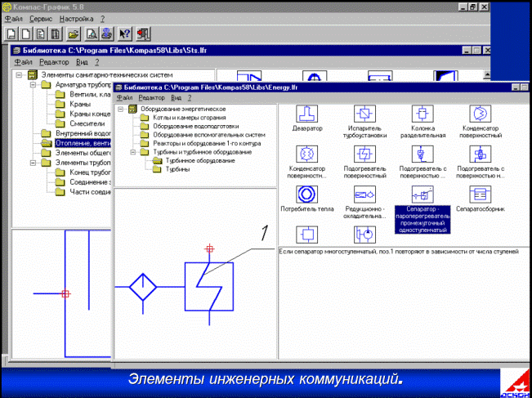Select the Конденсатор поверхностн... symbol in second row
The height and width of the screenshot is (398, 532).
[306, 154]
